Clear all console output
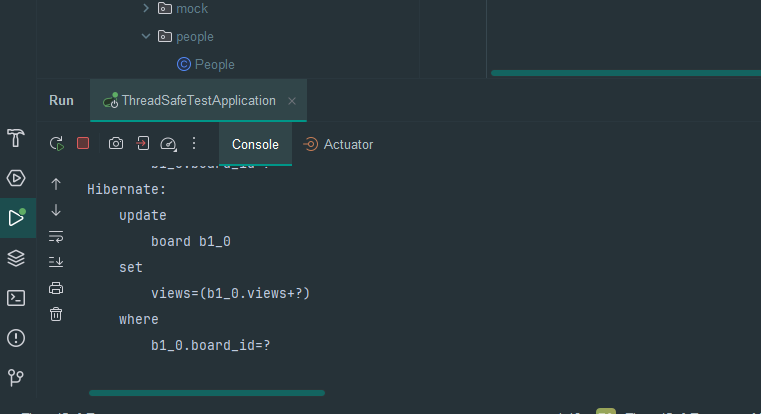Screen dimensions: 761x414 [x=56, y=314]
